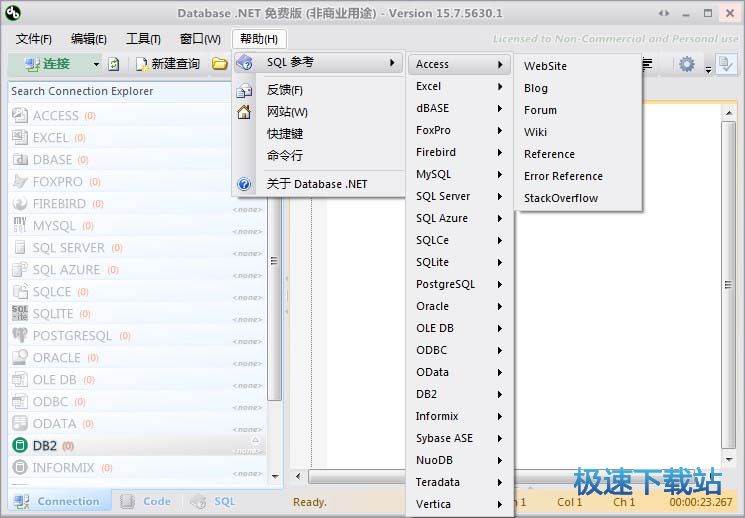Click the OLE DB icon in explorer

(x=19, y=379)
